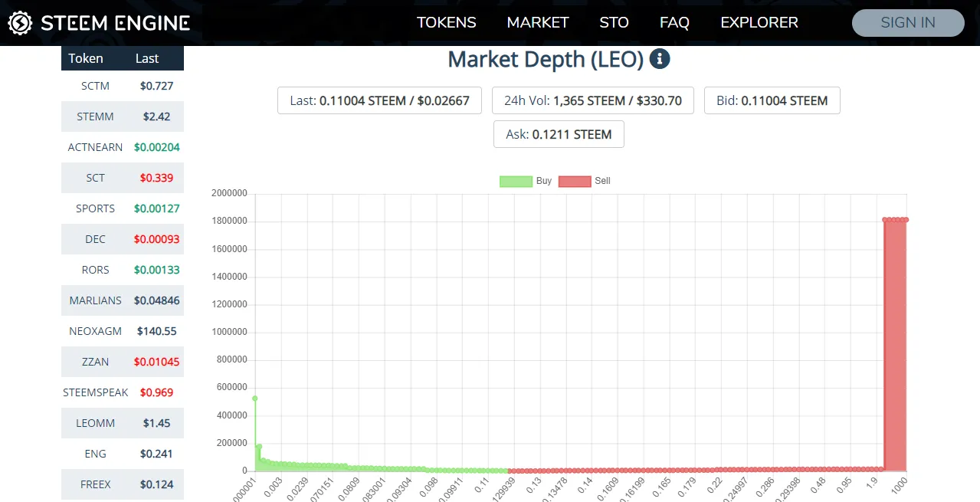This screenshot has width=980, height=502.
Task: Navigate to the FAQ page
Action: click(x=674, y=23)
